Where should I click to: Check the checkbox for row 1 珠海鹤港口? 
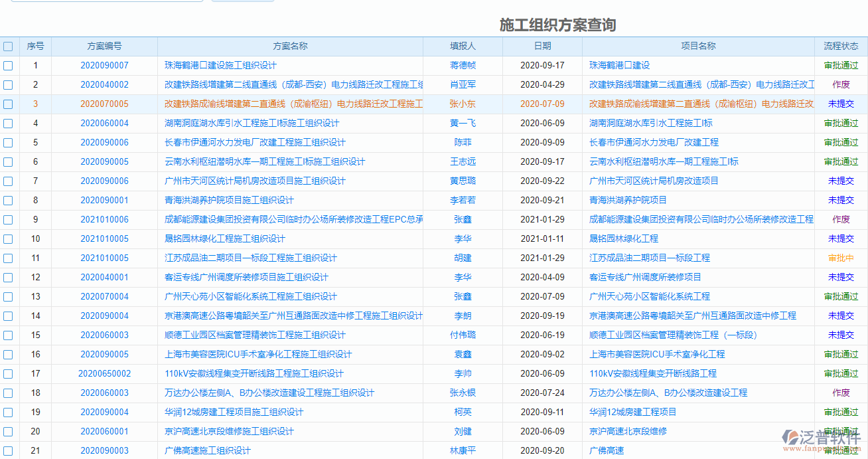point(9,65)
